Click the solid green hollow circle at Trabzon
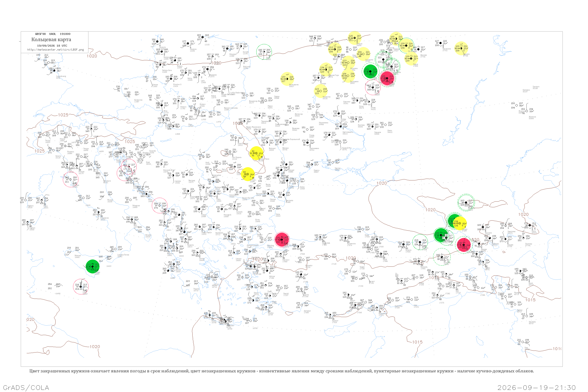Viewport: 588px width, 392px height. [x=420, y=242]
